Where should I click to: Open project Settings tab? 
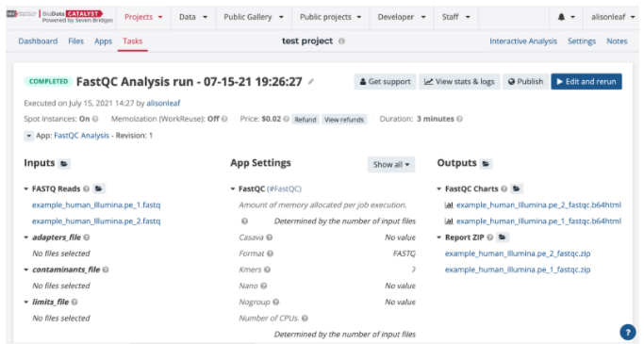pyautogui.click(x=582, y=41)
